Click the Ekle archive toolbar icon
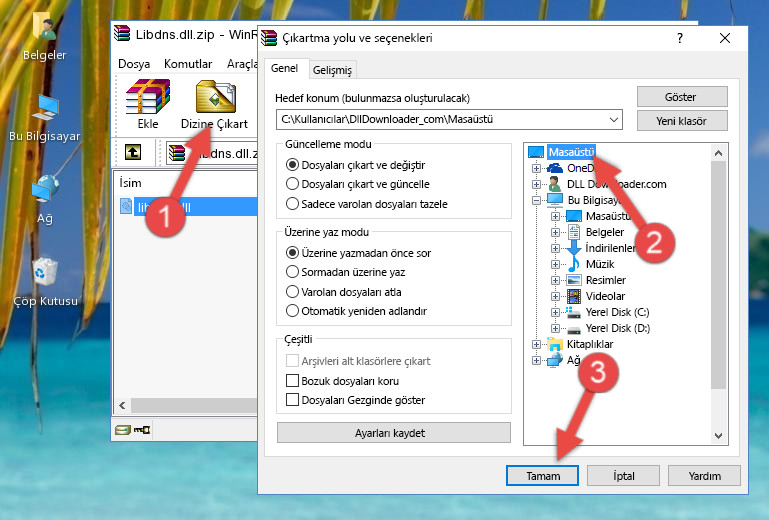 (x=148, y=104)
